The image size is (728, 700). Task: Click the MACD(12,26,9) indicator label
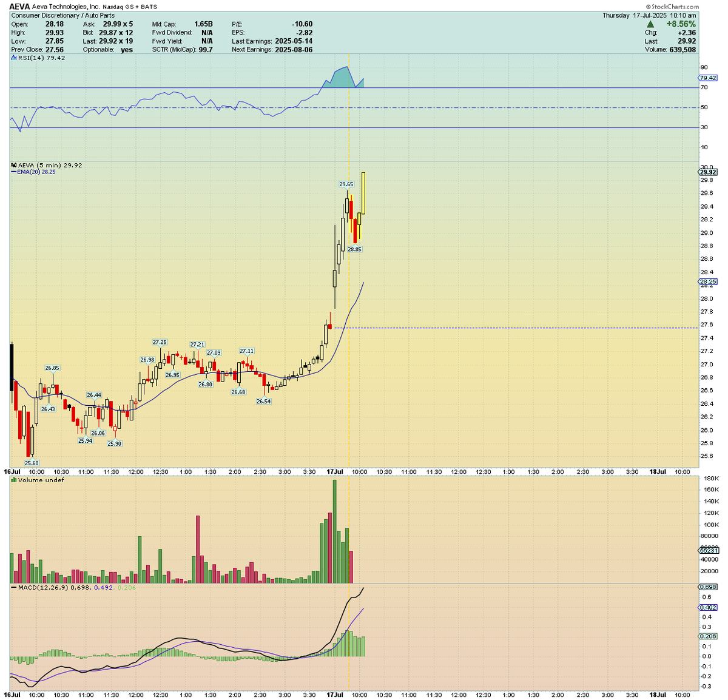44,587
